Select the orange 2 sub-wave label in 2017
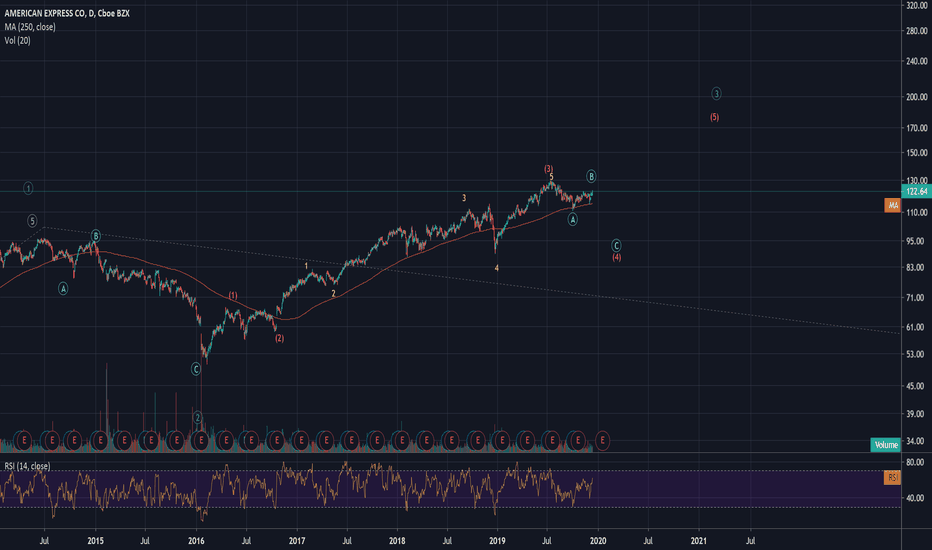Viewport: 932px width, 550px height. [x=333, y=294]
